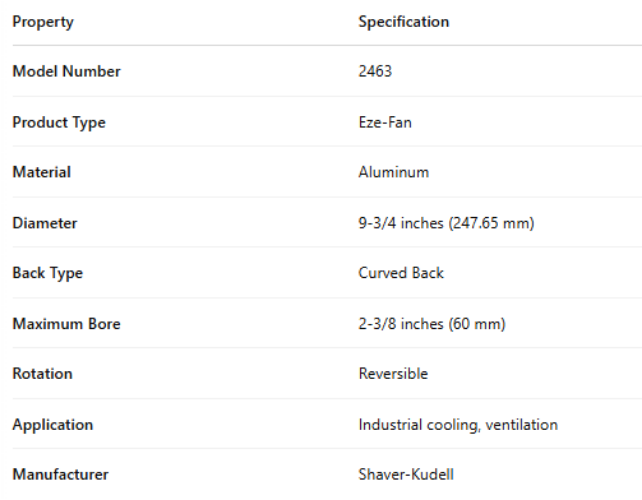Screen dimensions: 642x500
Task: Click the Property column header
Action: 42,22
